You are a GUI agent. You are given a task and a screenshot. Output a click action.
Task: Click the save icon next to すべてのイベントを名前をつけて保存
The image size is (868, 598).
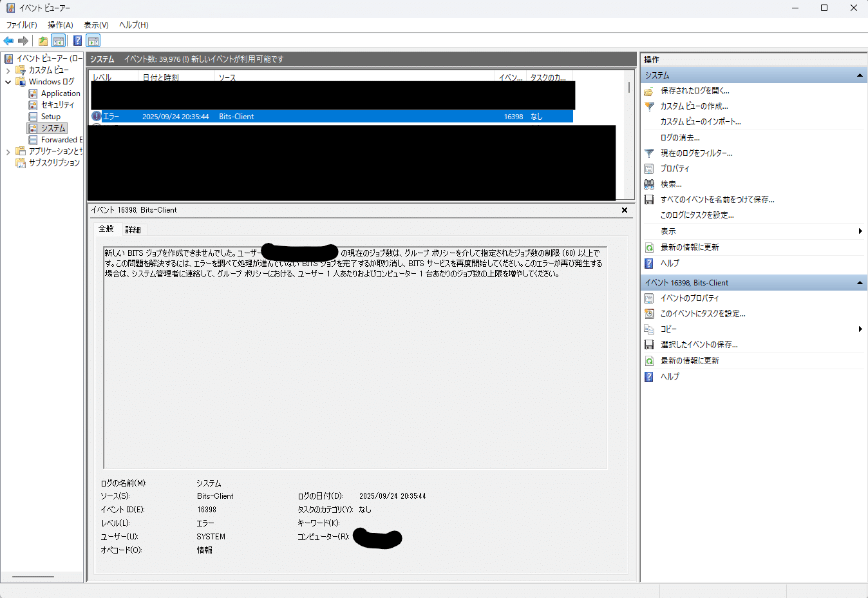point(648,199)
